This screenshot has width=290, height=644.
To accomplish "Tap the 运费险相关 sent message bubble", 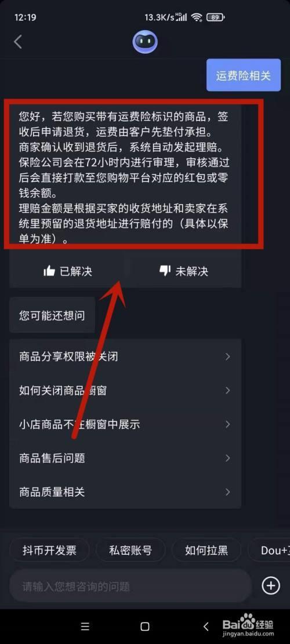I will [244, 75].
